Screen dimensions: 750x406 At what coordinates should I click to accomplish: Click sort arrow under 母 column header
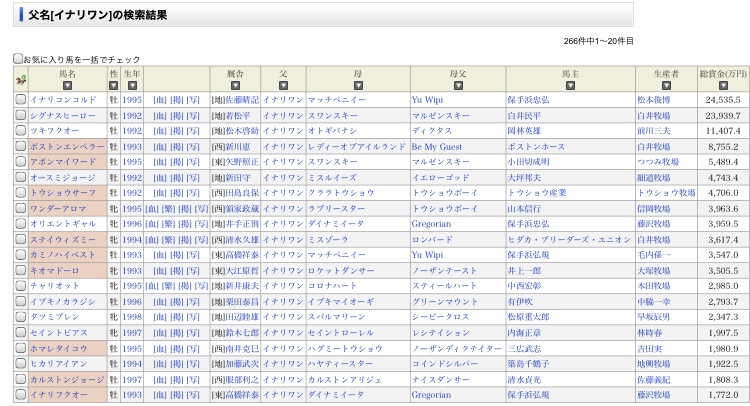click(357, 85)
